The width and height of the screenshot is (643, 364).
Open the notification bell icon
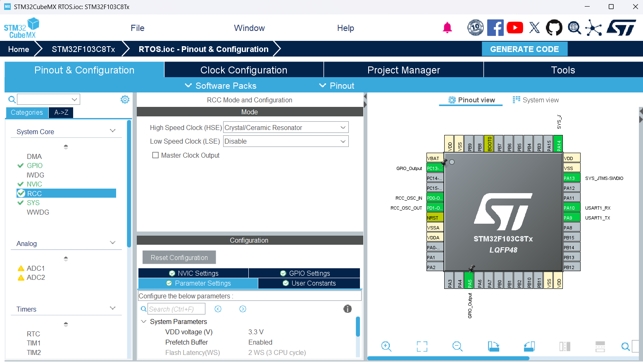click(x=447, y=28)
